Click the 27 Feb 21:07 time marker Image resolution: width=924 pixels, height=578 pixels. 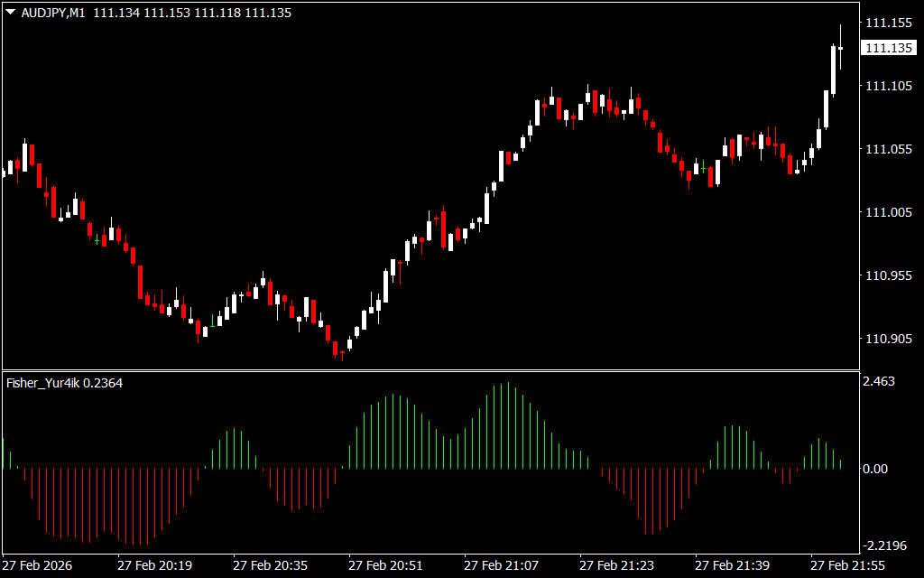coord(502,565)
